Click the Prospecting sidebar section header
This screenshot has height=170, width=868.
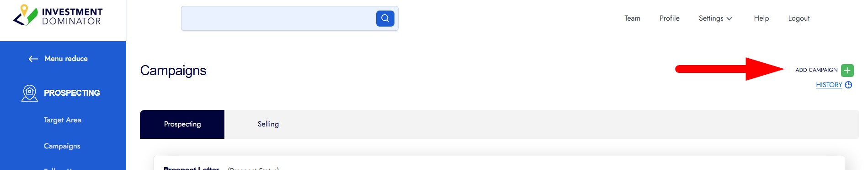pyautogui.click(x=72, y=93)
